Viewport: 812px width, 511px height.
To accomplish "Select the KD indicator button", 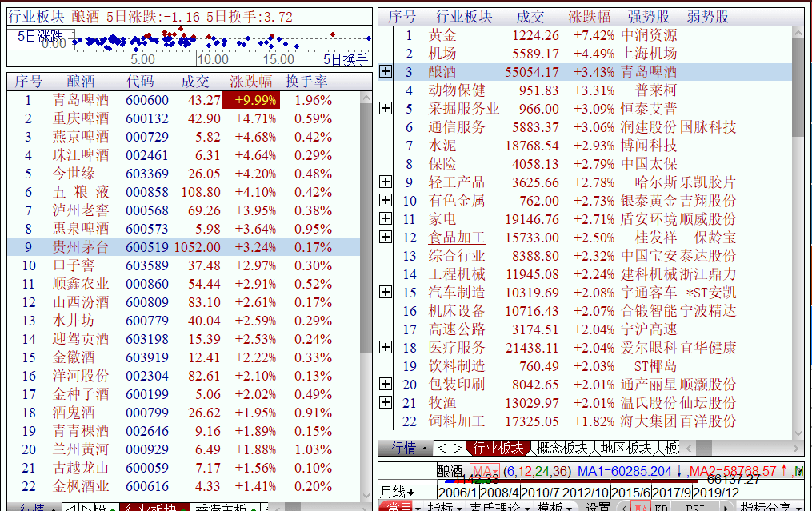I will click(x=662, y=507).
